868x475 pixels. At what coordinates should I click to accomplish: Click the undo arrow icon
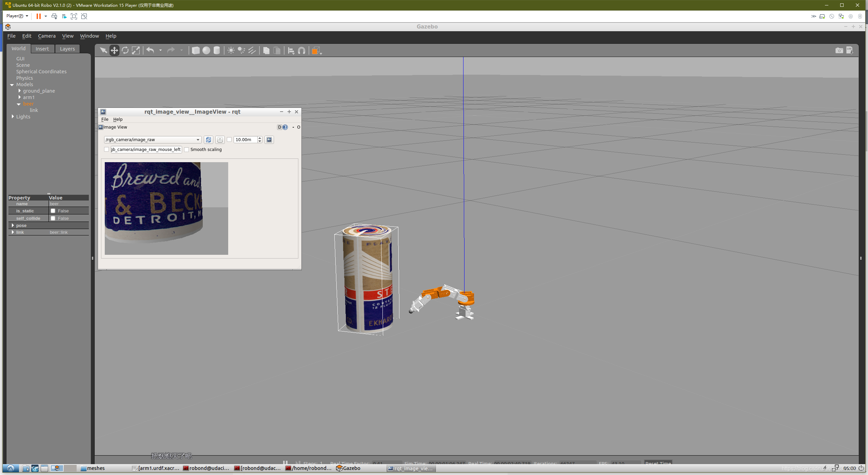[150, 51]
